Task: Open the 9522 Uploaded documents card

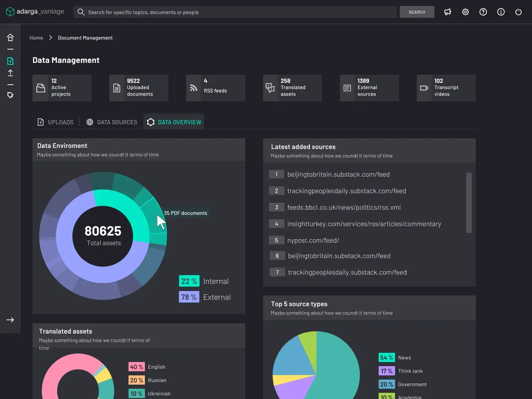Action: 139,88
